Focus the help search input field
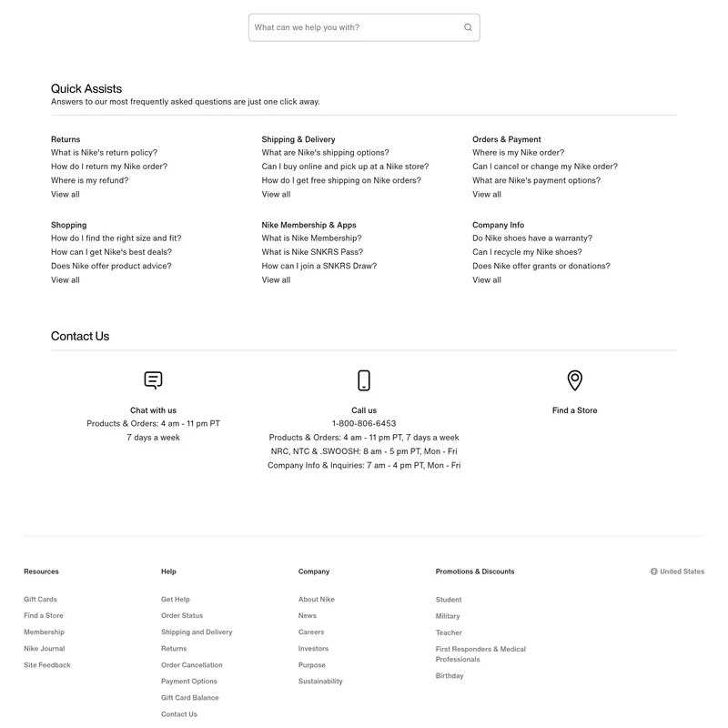 (355, 27)
